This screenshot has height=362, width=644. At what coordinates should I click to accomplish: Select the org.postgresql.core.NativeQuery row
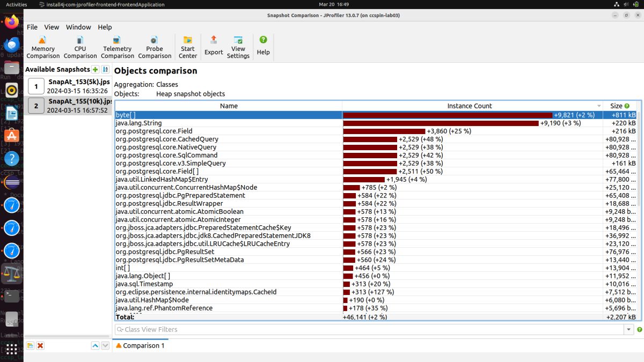[376, 147]
